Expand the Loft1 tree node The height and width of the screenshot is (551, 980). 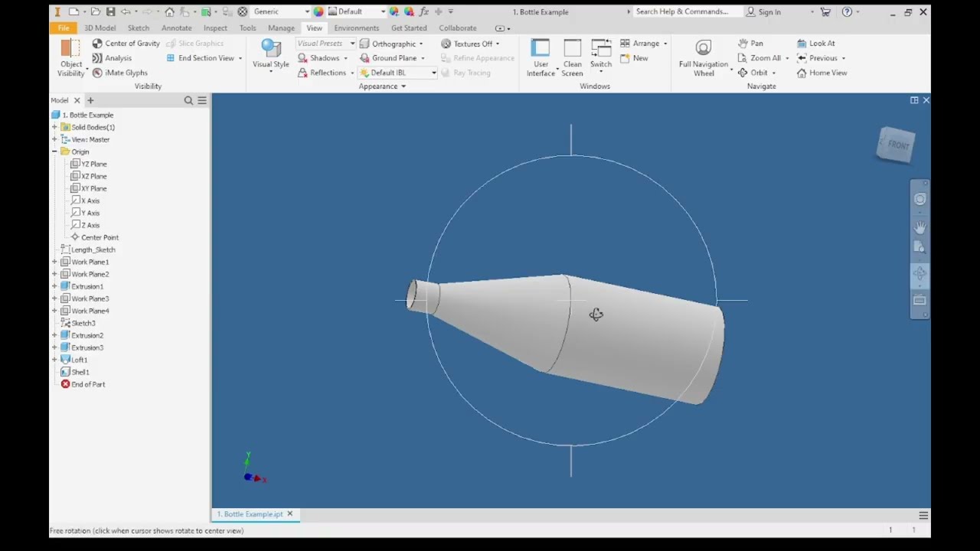(54, 360)
